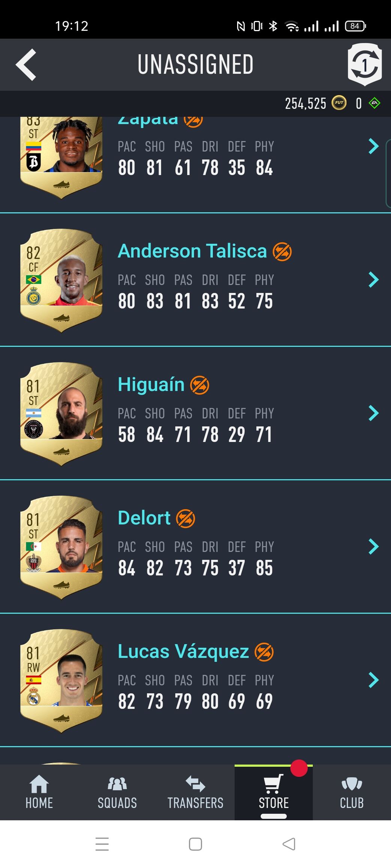Tap the green FIFA points icon
This screenshot has height=868, width=391.
[374, 103]
